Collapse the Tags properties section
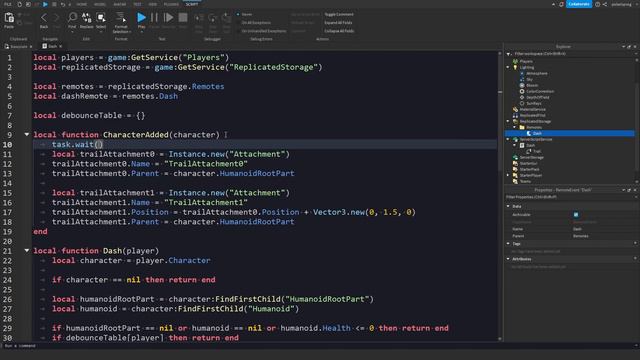This screenshot has width=640, height=360. pyautogui.click(x=509, y=244)
